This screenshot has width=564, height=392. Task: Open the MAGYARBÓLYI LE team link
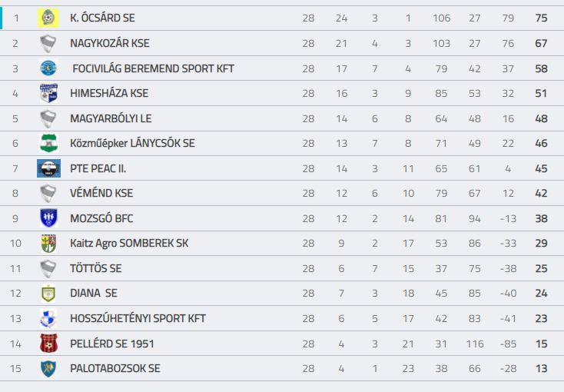pyautogui.click(x=111, y=118)
